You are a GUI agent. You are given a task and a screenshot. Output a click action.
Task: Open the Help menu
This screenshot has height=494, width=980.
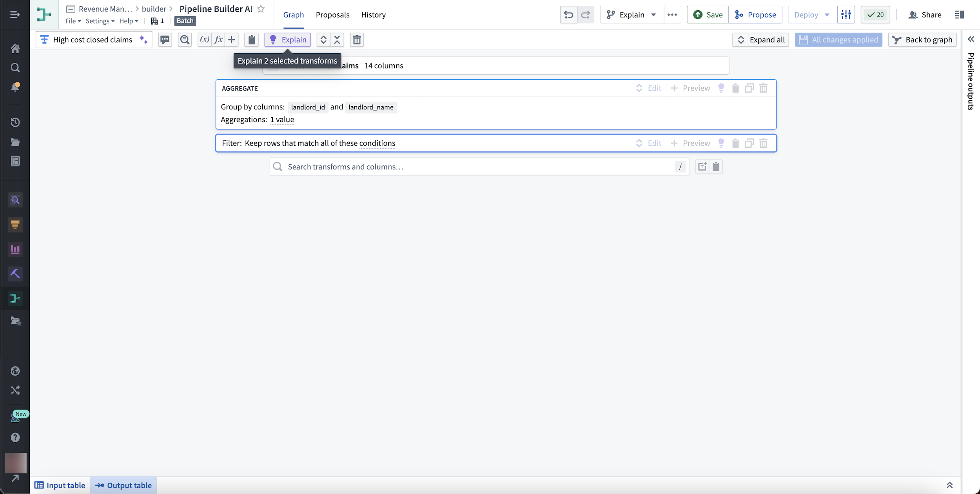(x=129, y=21)
